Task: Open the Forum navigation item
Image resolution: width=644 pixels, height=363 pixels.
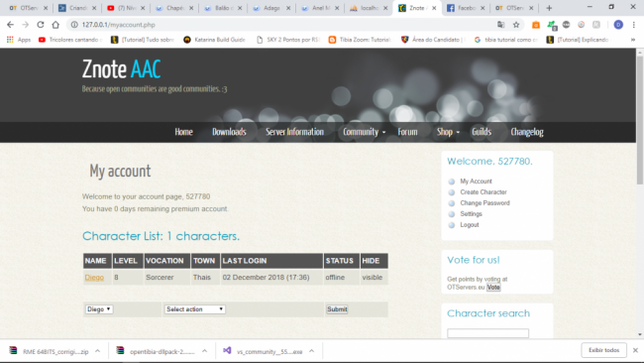Action: 407,132
